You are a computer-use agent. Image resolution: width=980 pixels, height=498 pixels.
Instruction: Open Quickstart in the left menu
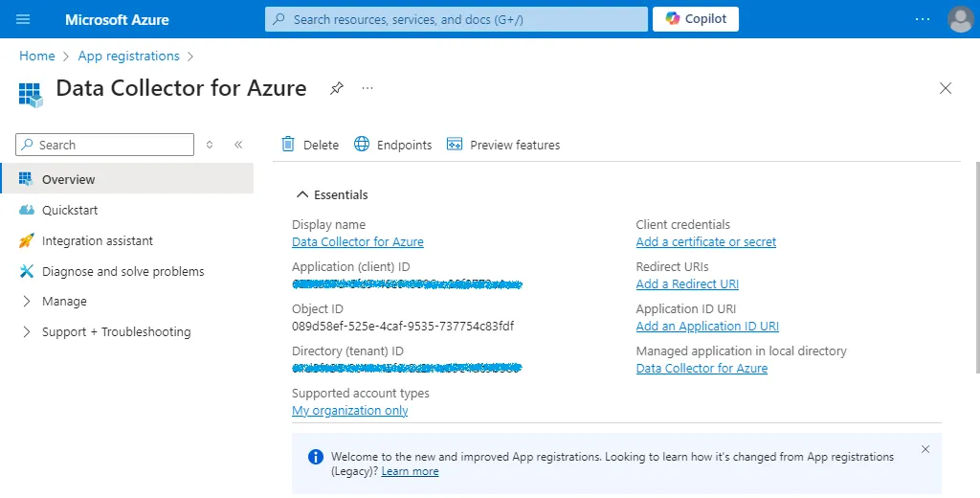pyautogui.click(x=69, y=210)
